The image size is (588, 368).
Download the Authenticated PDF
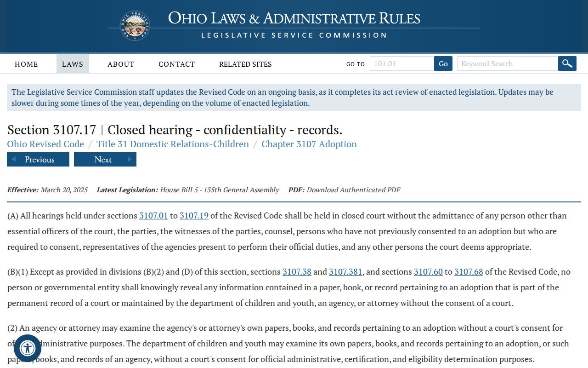pyautogui.click(x=353, y=190)
